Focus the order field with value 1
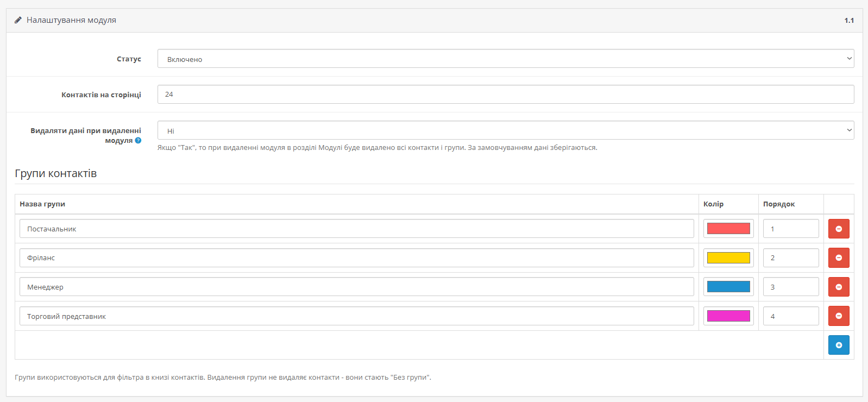The height and width of the screenshot is (402, 868). pyautogui.click(x=791, y=229)
